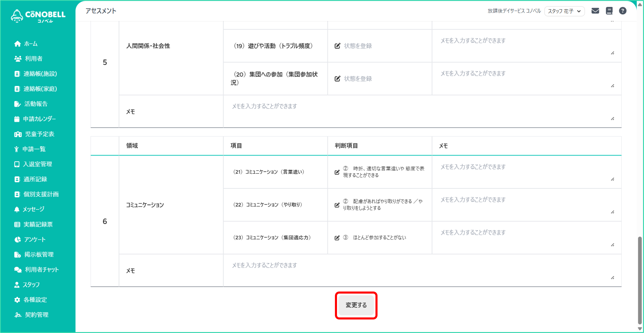644x333 pixels.
Task: Click 状態を登録 link for item (19)
Action: click(358, 46)
